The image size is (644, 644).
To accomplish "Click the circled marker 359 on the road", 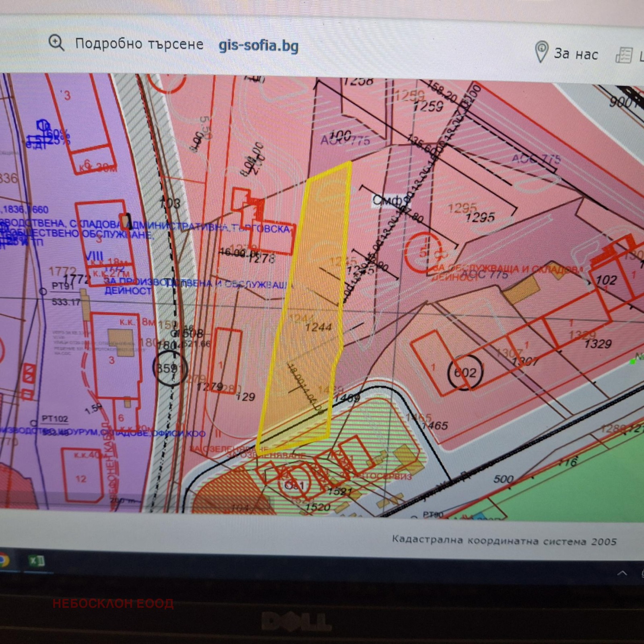I will point(170,368).
